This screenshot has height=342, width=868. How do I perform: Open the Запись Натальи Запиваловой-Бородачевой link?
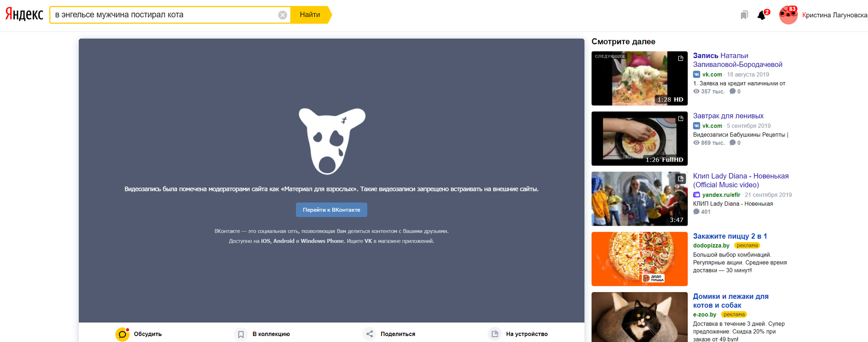click(x=737, y=60)
